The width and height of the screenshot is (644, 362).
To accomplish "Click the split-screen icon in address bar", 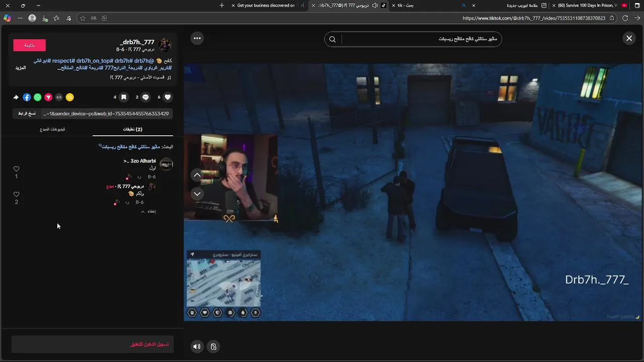I will pos(104,18).
